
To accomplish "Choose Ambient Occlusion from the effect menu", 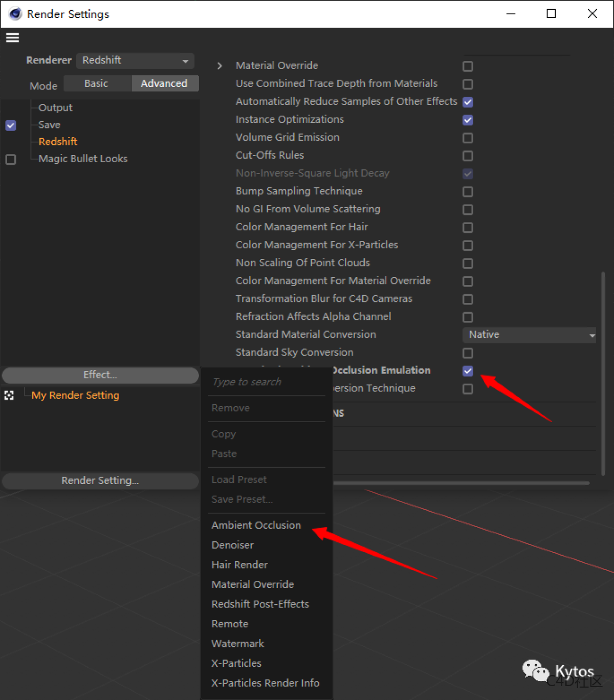I will point(256,525).
